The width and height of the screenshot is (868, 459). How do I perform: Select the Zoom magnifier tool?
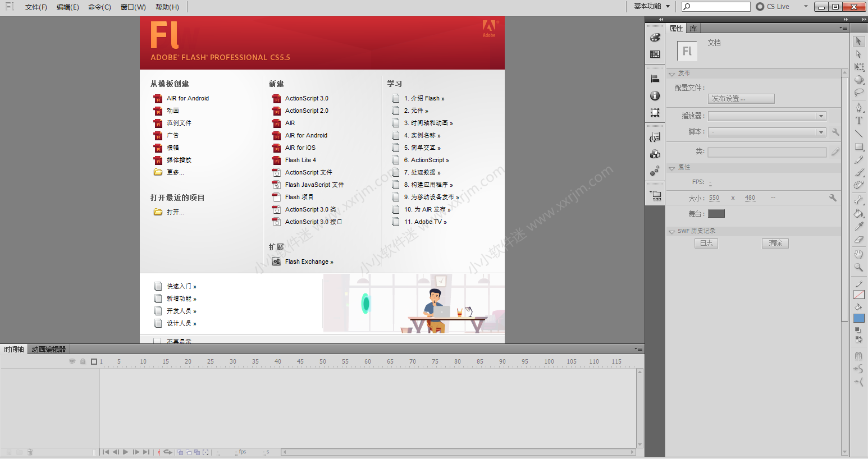(858, 268)
